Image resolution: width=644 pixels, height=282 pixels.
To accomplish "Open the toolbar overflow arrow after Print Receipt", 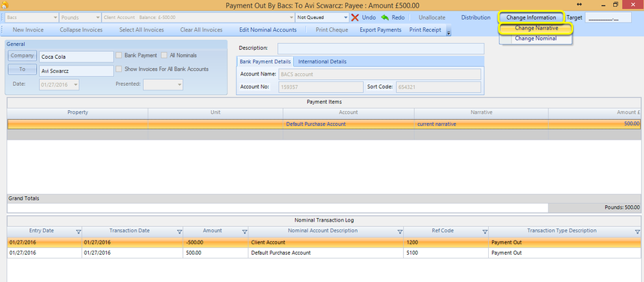I will [x=448, y=32].
